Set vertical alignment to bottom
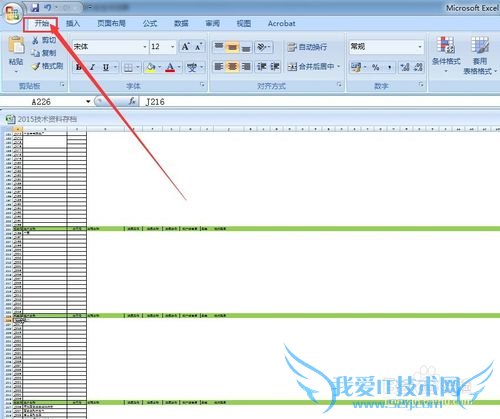The height and width of the screenshot is (419, 500). tap(246, 47)
